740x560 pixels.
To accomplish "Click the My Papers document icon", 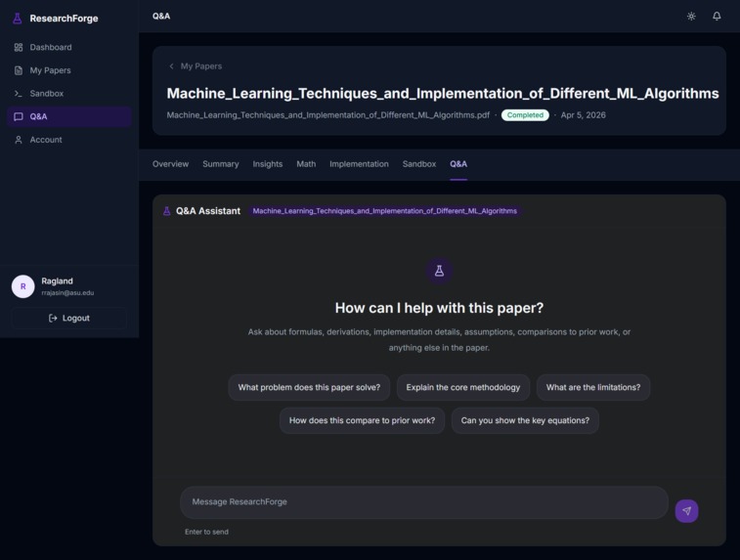I will pos(19,70).
